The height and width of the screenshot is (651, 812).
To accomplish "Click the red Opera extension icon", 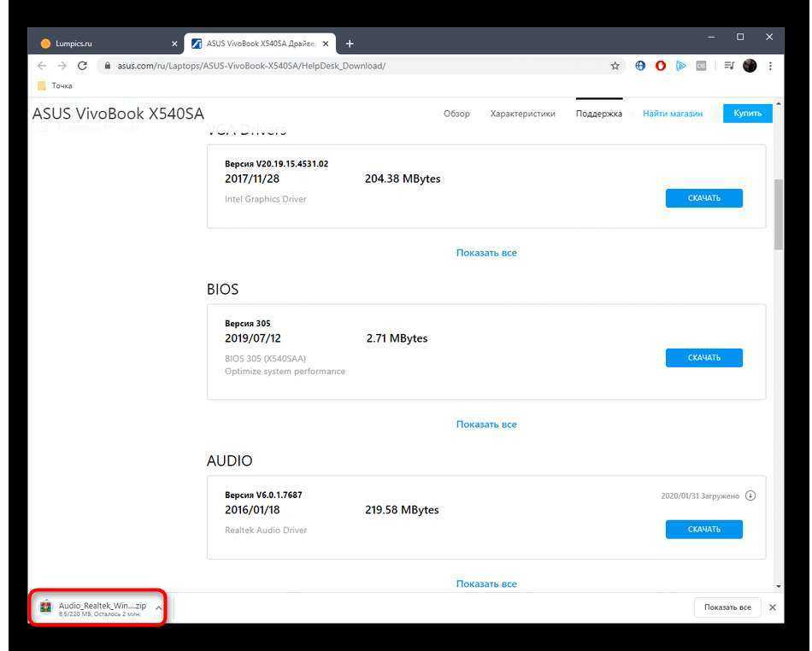I will [660, 66].
